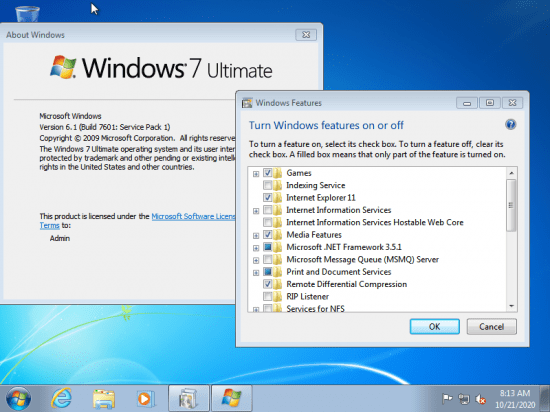
Task: Toggle Print and Document Services checkbox
Action: click(x=268, y=272)
